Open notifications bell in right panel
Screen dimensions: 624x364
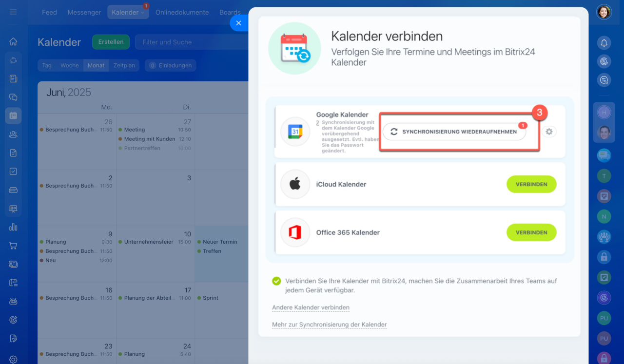pyautogui.click(x=604, y=43)
